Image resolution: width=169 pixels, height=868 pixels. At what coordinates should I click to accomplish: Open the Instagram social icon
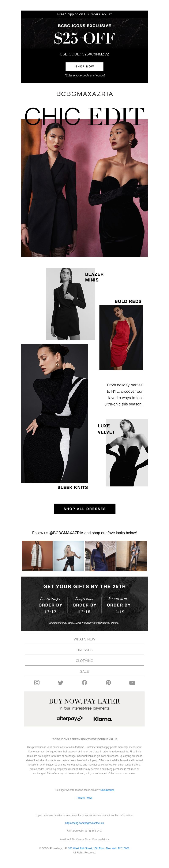(37, 682)
